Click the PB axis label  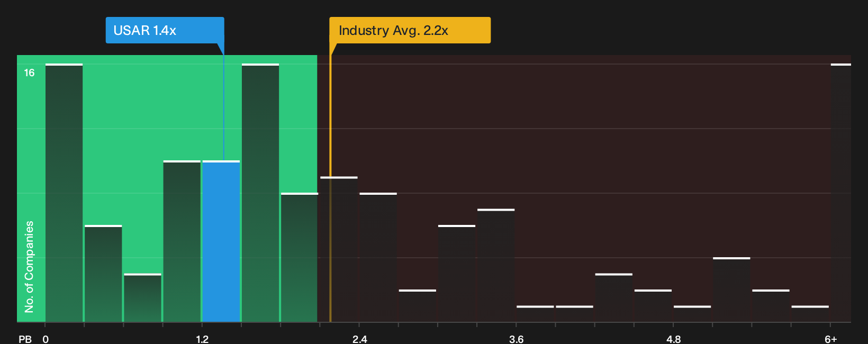[x=25, y=339]
